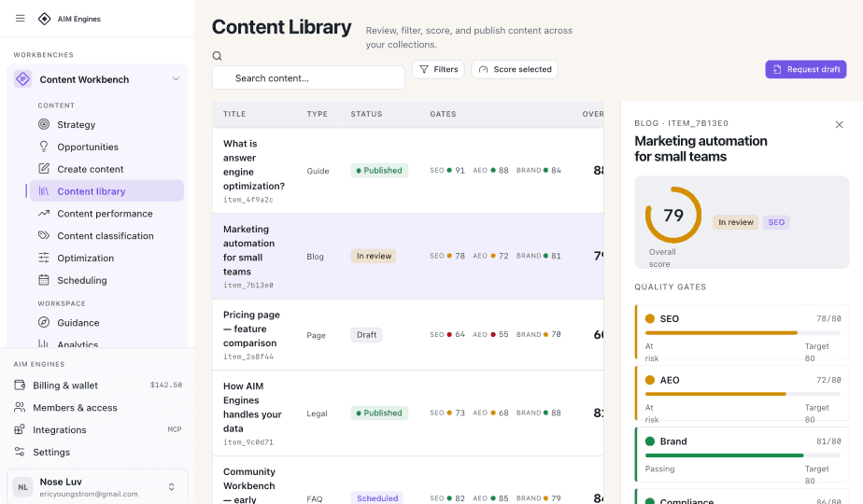This screenshot has width=863, height=504.
Task: Click the document icon in Request draft
Action: [776, 69]
